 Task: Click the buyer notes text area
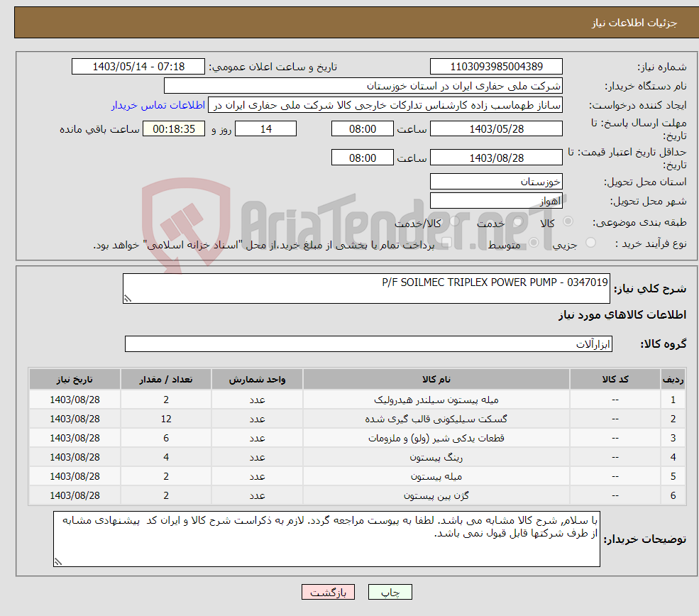[x=326, y=539]
